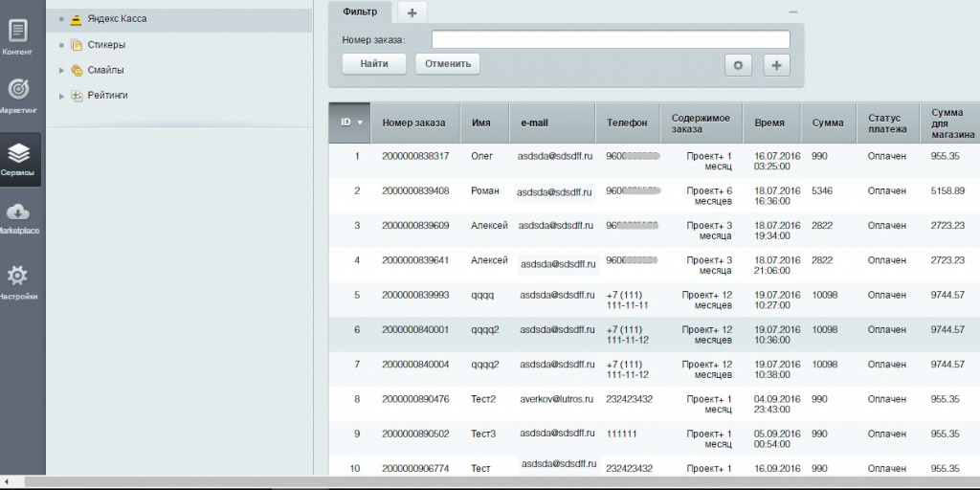Click the plus button beside filter gear
Screen dimensions: 980x490
tap(775, 64)
